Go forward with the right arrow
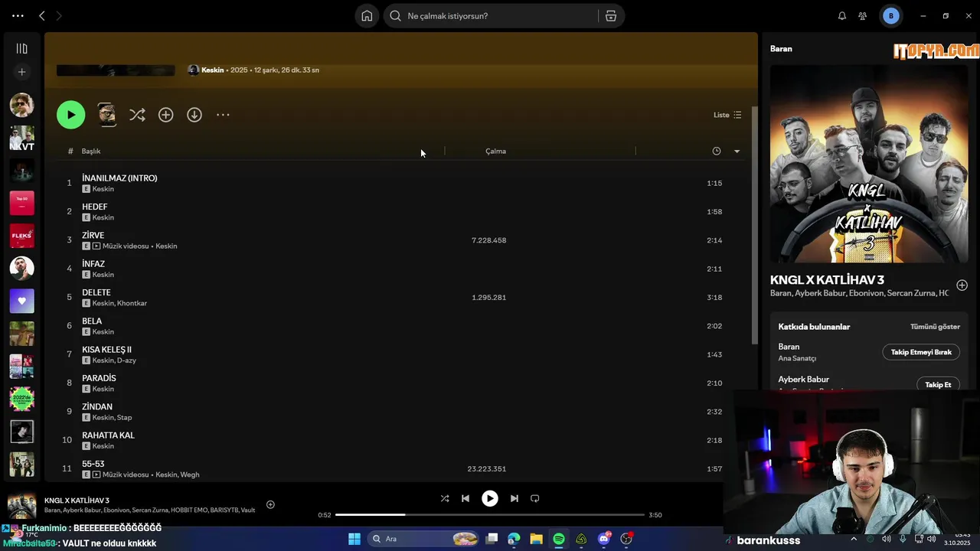 [59, 15]
